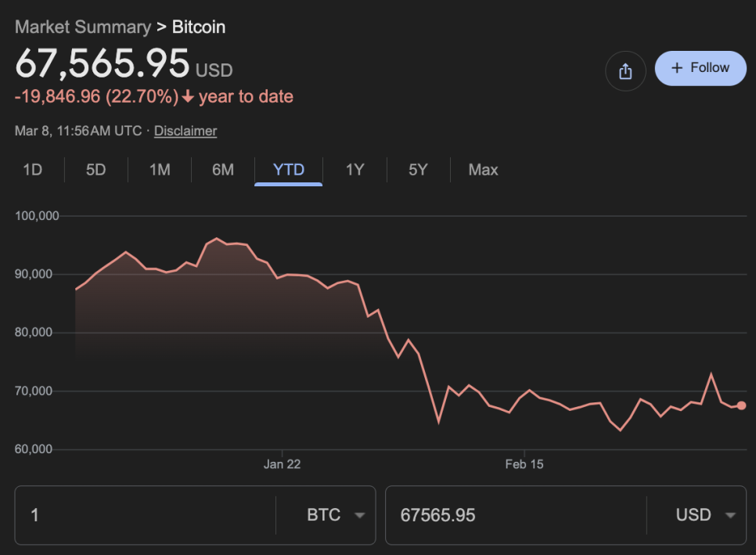Show the 5Y chart range

418,170
